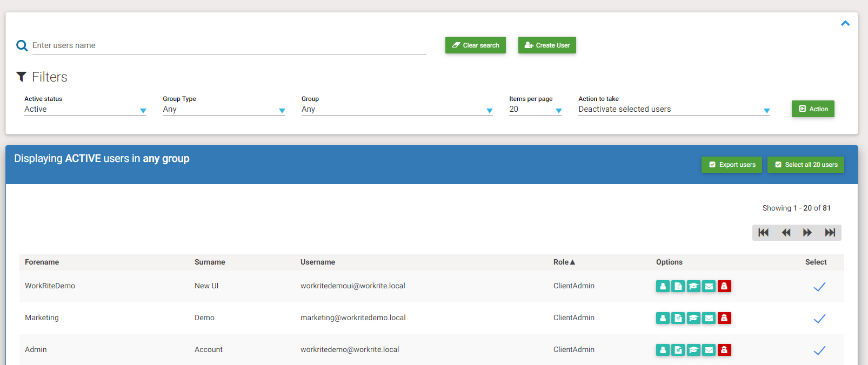Toggle the select checkmark for Marketing Demo
The image size is (868, 365).
(819, 319)
